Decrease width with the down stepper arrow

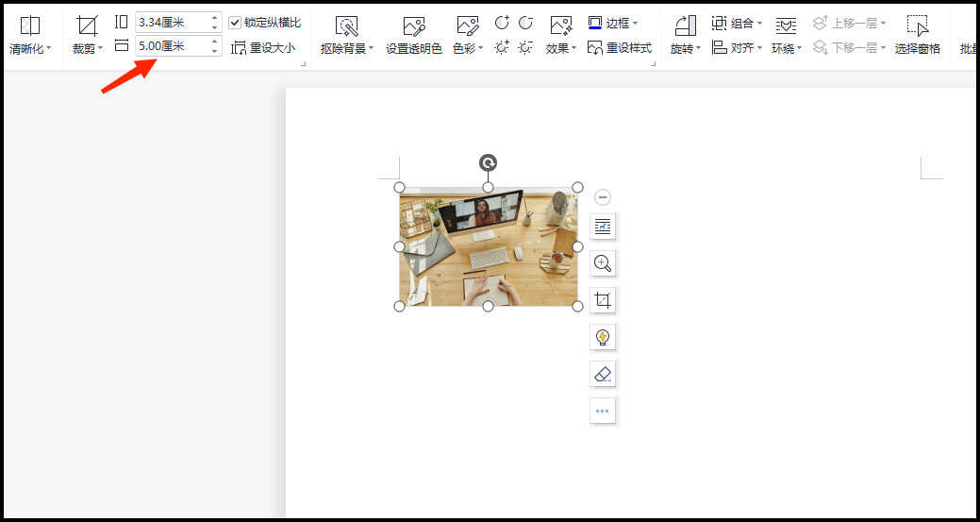pyautogui.click(x=215, y=50)
